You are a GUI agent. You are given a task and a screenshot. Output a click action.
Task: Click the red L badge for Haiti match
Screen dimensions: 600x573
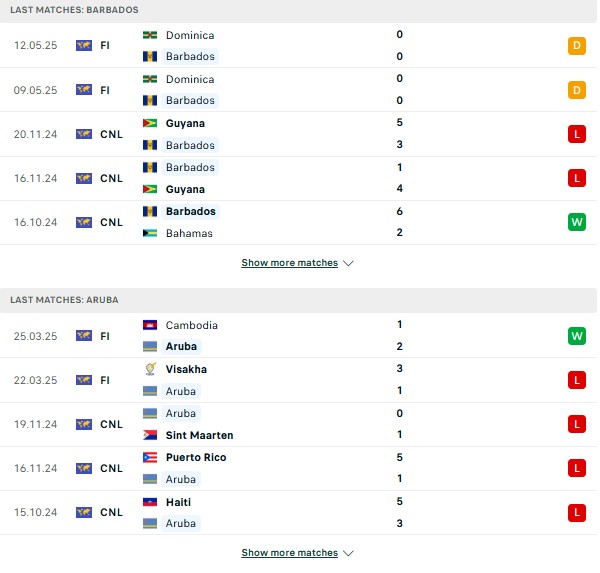(x=577, y=513)
